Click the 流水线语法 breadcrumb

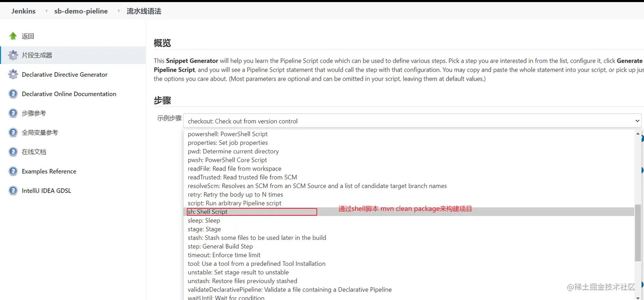click(144, 11)
